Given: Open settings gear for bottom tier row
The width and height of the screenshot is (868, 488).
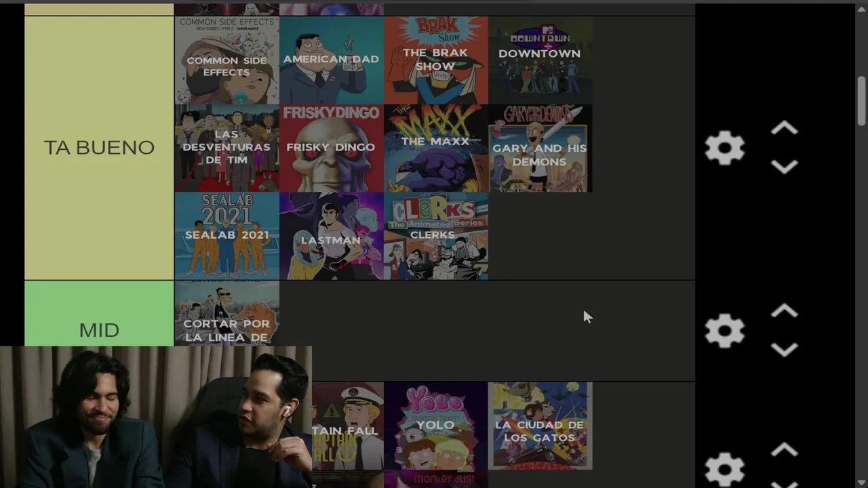Looking at the screenshot, I should (x=724, y=470).
